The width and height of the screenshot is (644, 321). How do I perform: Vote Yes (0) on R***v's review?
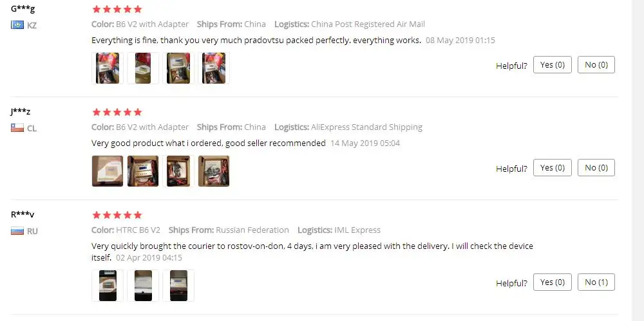click(x=553, y=282)
